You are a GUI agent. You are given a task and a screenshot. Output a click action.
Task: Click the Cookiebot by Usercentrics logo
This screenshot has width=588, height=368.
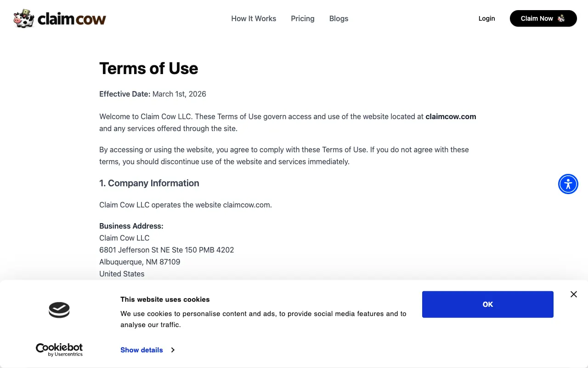(x=59, y=350)
